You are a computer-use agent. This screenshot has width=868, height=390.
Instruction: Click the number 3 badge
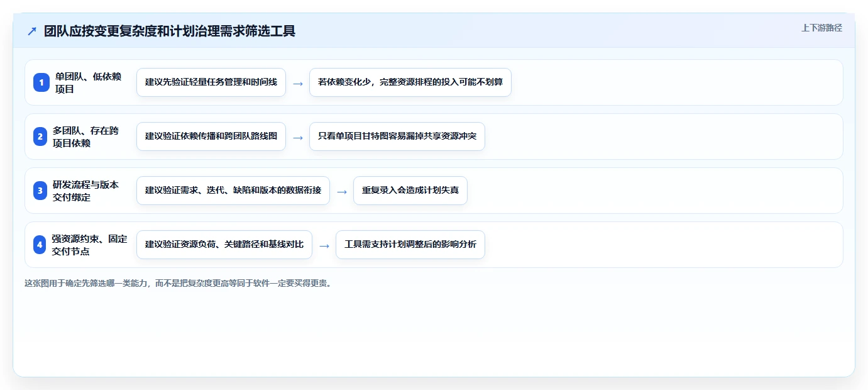[x=41, y=191]
